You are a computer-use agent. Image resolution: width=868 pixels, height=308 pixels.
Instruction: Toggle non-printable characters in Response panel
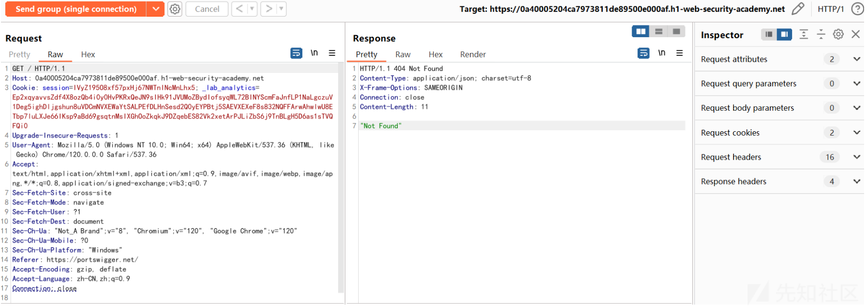tap(662, 53)
